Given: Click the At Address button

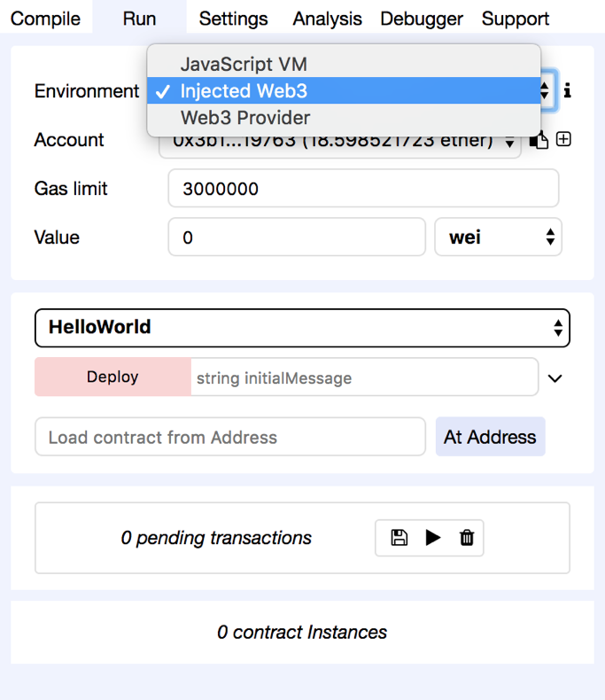Looking at the screenshot, I should tap(490, 438).
